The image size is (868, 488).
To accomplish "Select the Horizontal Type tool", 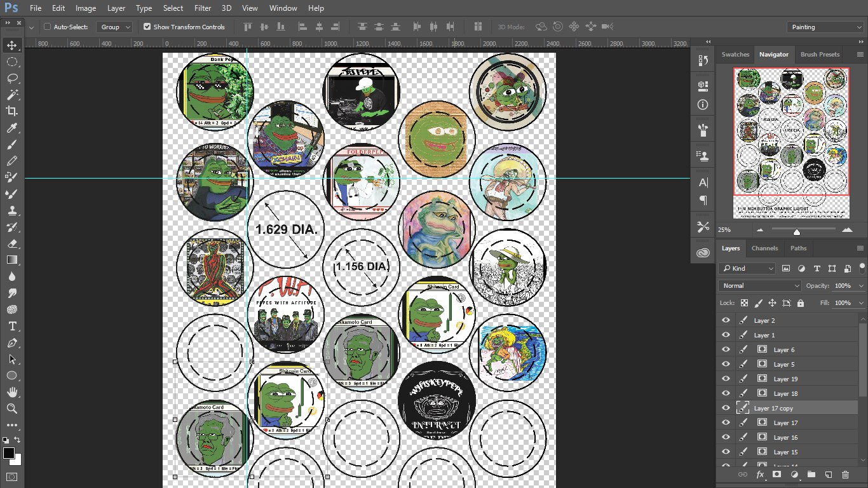I will [x=12, y=326].
